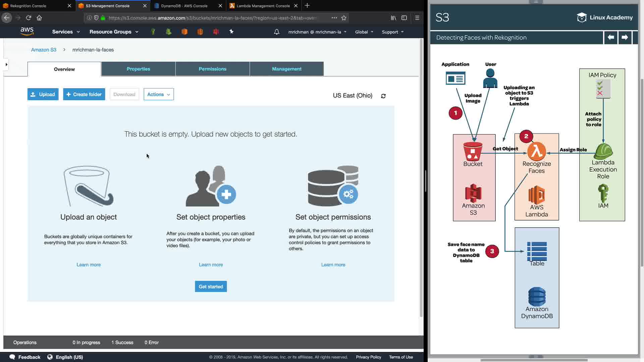Screen dimensions: 644x362
Task: Expand the Services menu
Action: click(x=66, y=32)
